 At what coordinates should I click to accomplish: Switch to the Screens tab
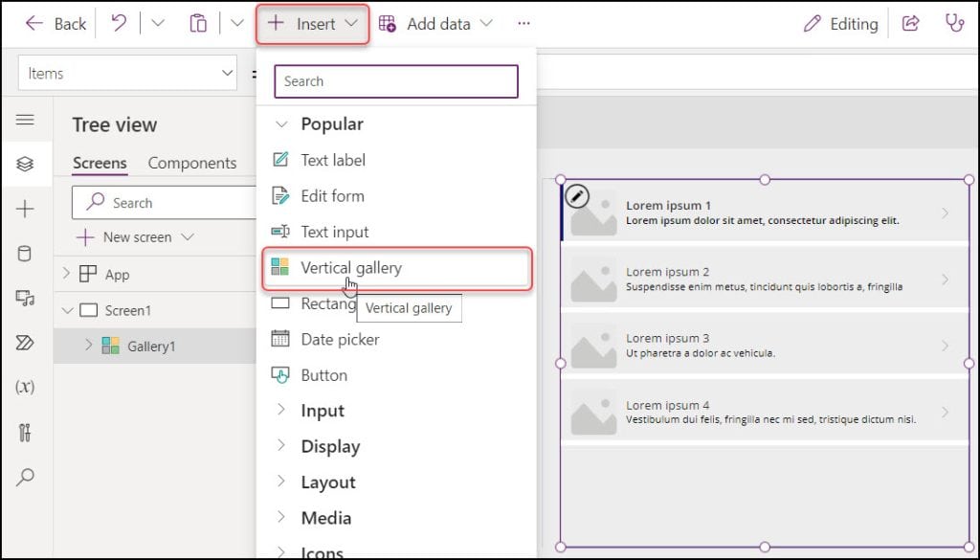[100, 163]
